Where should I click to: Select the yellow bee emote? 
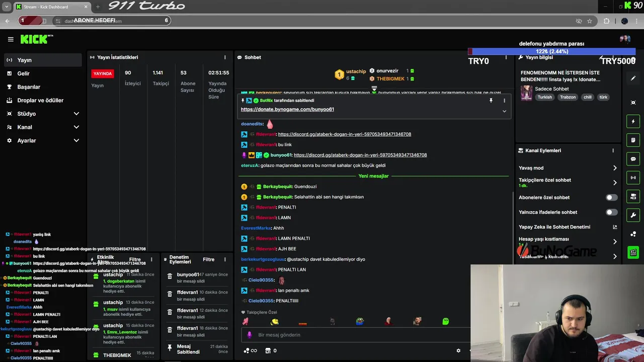[x=275, y=321]
